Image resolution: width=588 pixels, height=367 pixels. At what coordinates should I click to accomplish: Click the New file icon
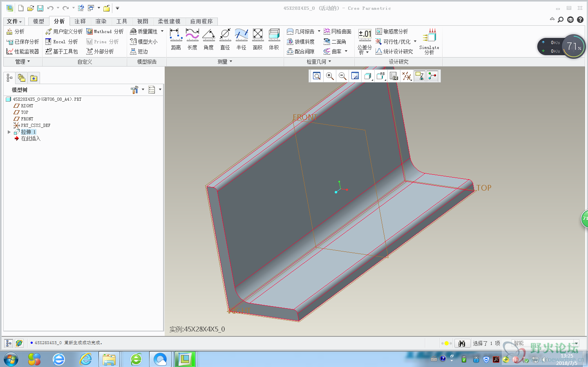pyautogui.click(x=20, y=8)
